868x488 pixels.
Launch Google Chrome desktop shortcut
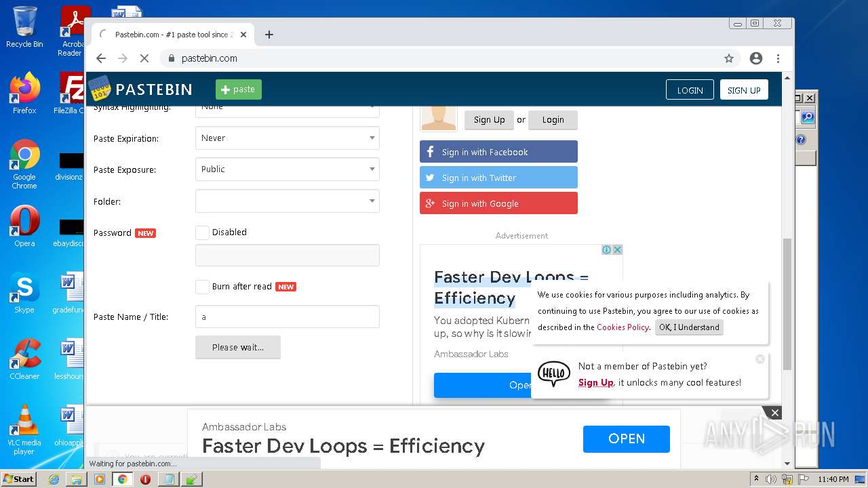24,164
